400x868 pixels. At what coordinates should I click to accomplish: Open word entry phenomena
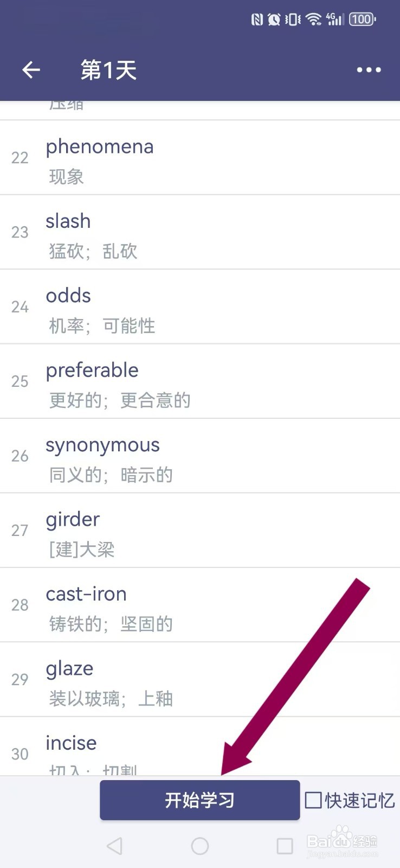pos(200,158)
